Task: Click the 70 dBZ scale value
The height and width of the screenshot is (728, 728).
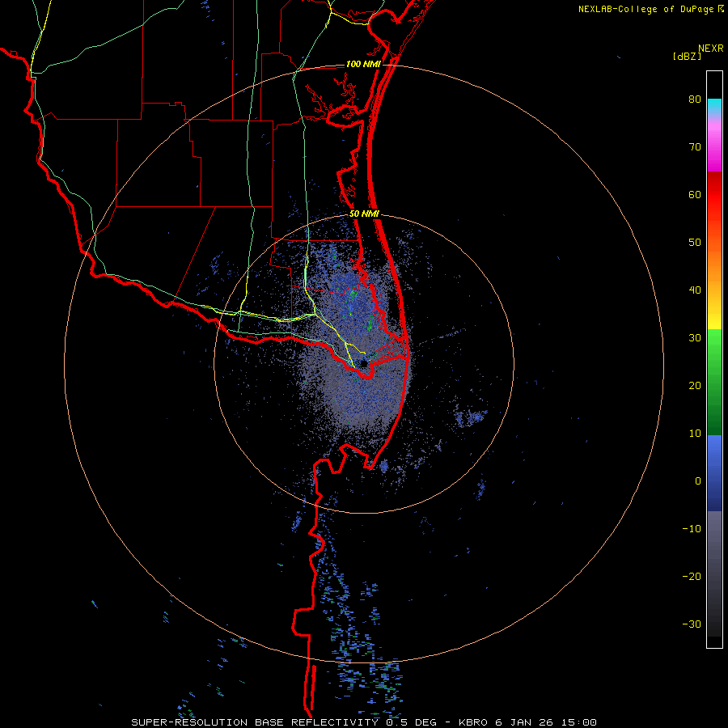Action: tap(695, 147)
